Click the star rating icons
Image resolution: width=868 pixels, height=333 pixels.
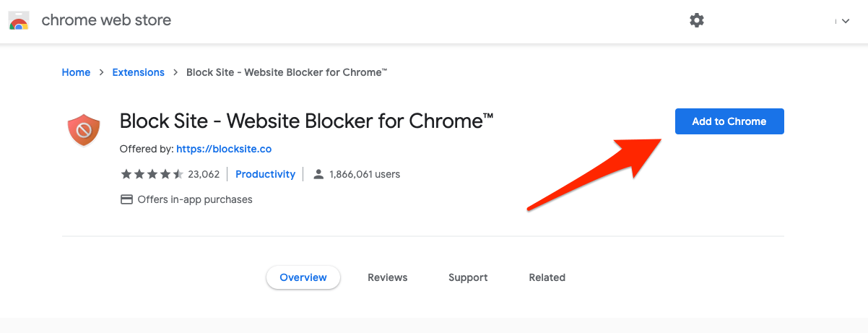point(152,174)
